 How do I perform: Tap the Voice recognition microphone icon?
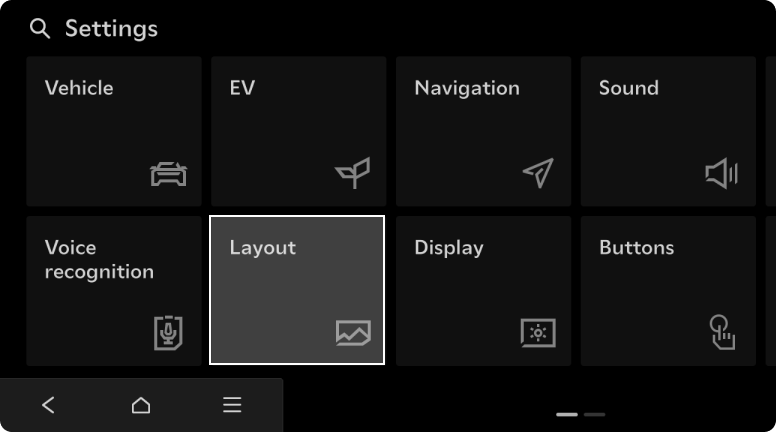click(x=168, y=332)
